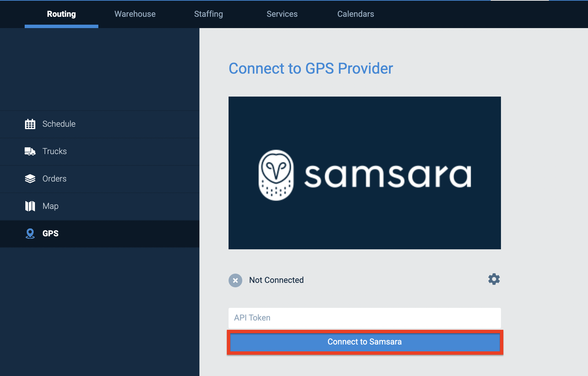
Task: Select GPS in the sidebar
Action: click(x=100, y=234)
